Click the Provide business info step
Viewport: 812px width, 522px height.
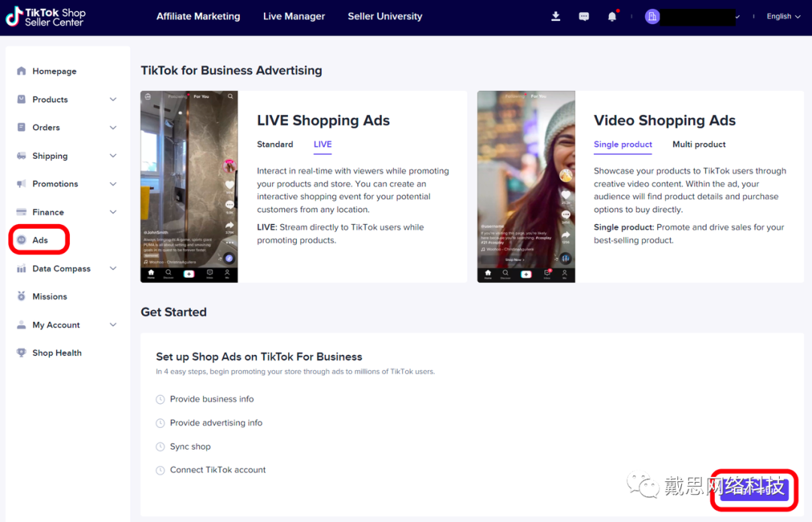pyautogui.click(x=212, y=399)
